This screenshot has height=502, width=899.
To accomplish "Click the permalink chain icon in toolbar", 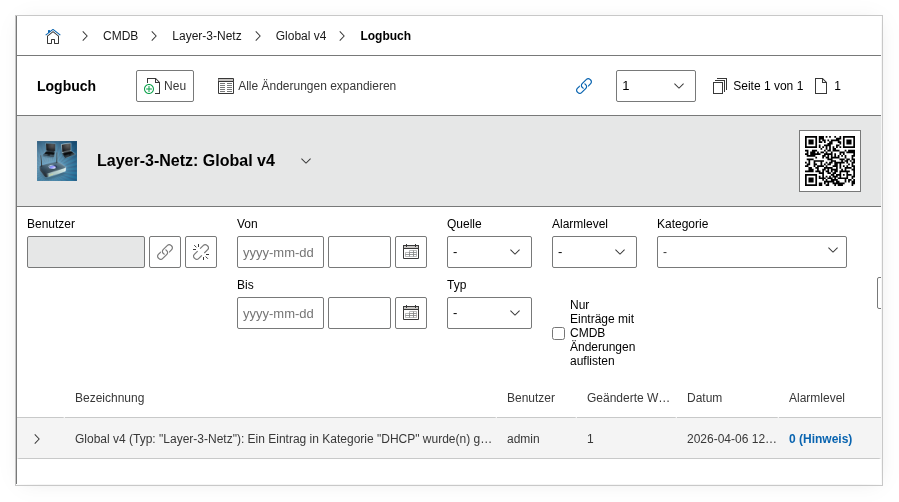I will pos(584,86).
